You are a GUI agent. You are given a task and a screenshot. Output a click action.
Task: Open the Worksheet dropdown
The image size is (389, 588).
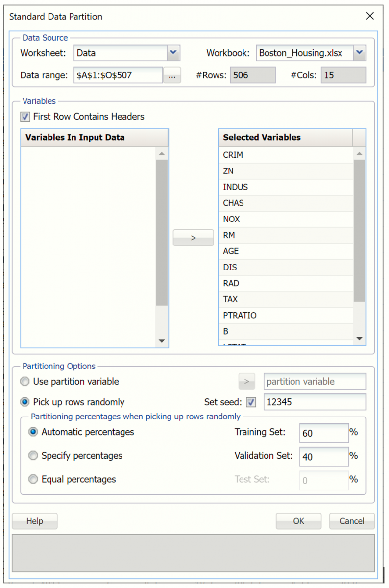click(173, 53)
